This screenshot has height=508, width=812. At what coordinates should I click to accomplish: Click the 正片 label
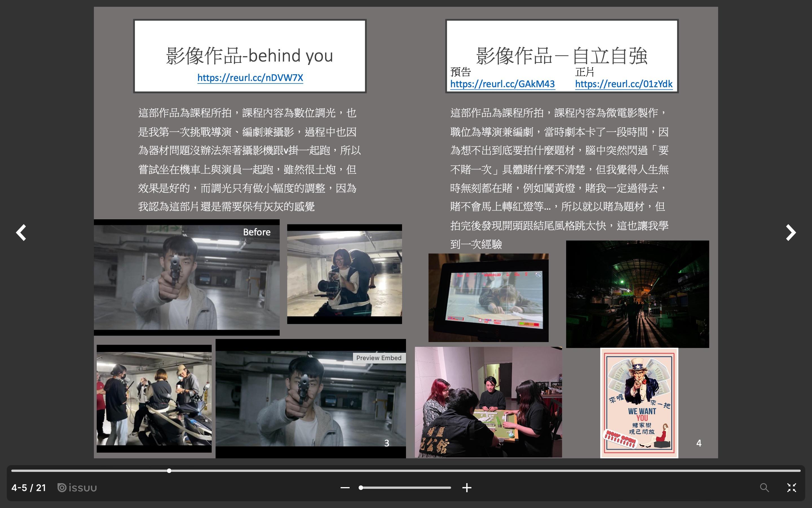(x=585, y=72)
